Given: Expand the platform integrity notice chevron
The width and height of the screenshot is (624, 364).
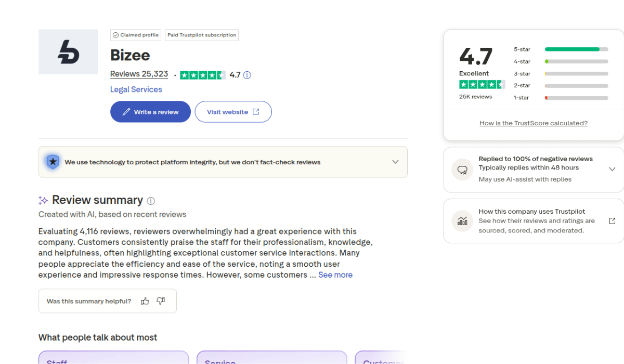Looking at the screenshot, I should [395, 162].
